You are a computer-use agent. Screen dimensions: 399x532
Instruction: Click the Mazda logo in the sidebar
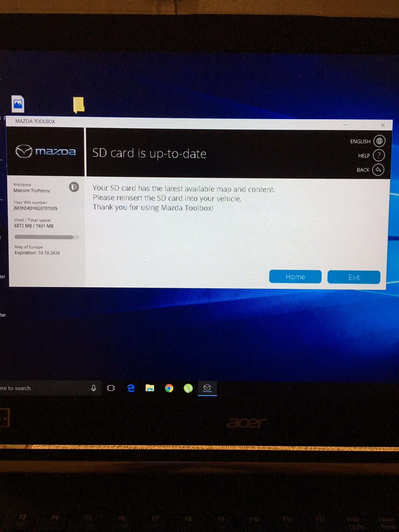point(45,151)
